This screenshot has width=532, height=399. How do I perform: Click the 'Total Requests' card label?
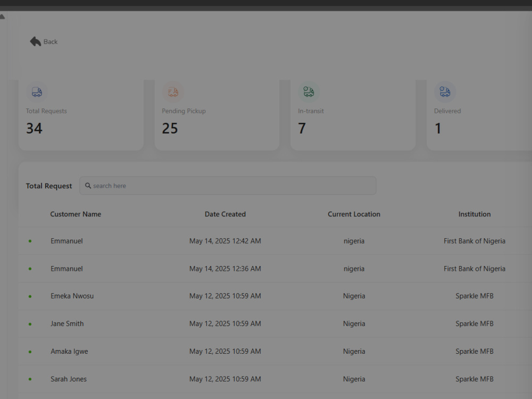pos(46,111)
